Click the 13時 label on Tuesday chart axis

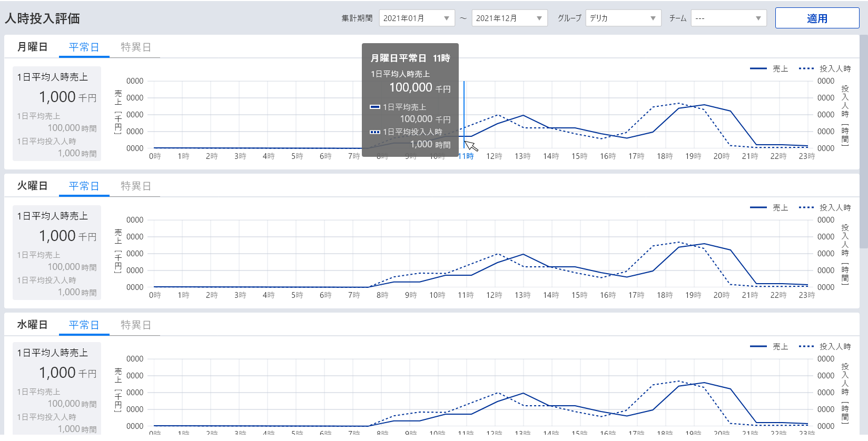click(x=522, y=295)
